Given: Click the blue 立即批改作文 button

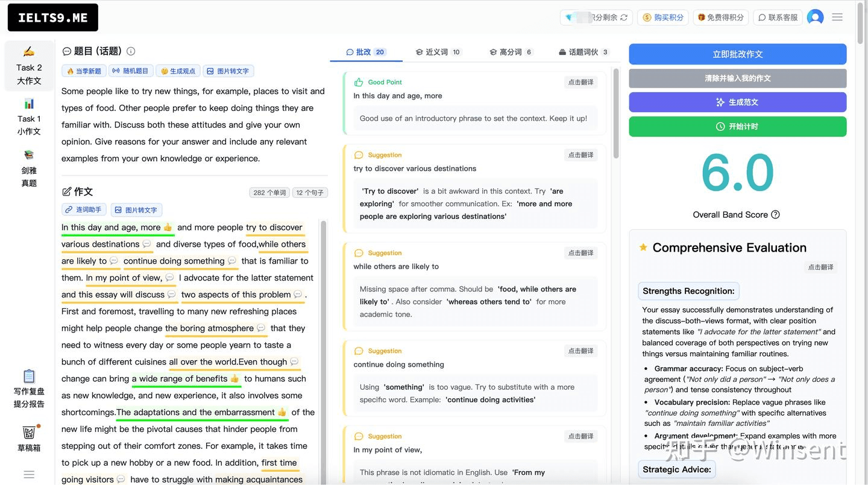Looking at the screenshot, I should click(x=737, y=54).
